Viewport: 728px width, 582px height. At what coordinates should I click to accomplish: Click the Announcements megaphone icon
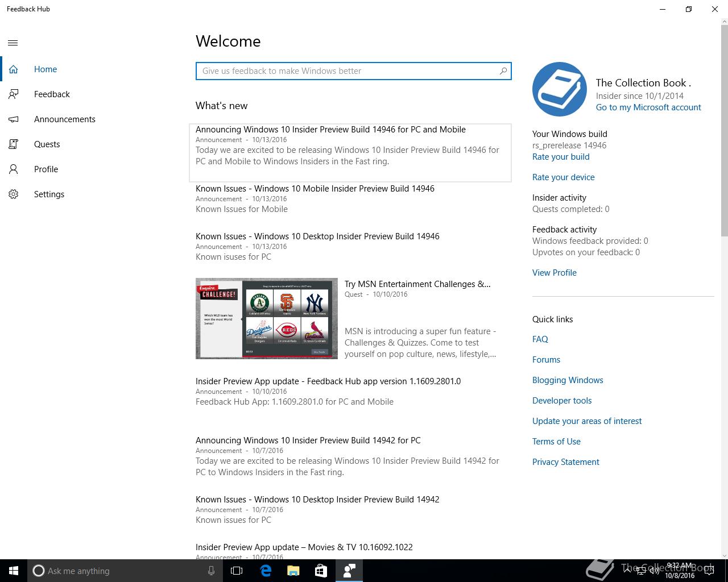pyautogui.click(x=14, y=119)
